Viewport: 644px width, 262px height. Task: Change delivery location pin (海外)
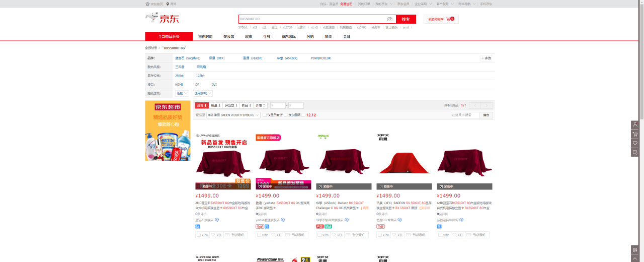tap(168, 4)
